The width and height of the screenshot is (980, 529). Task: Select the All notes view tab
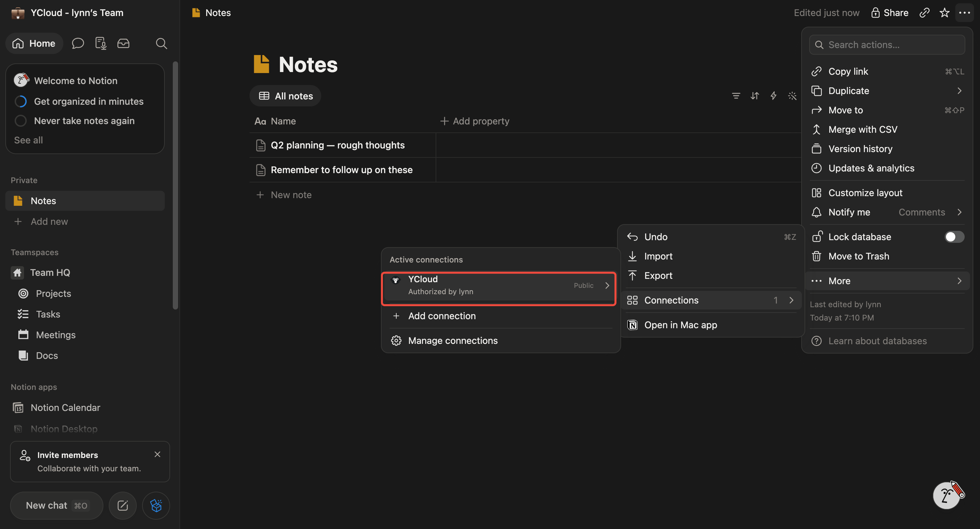point(286,96)
